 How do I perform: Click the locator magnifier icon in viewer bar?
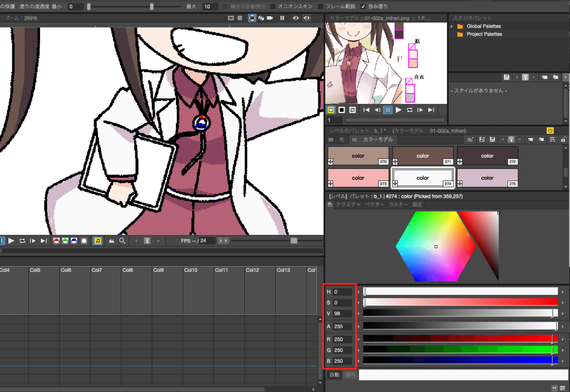[123, 241]
